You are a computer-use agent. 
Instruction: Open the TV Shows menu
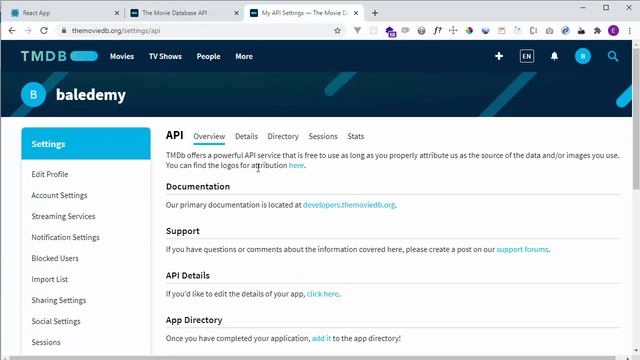[165, 56]
